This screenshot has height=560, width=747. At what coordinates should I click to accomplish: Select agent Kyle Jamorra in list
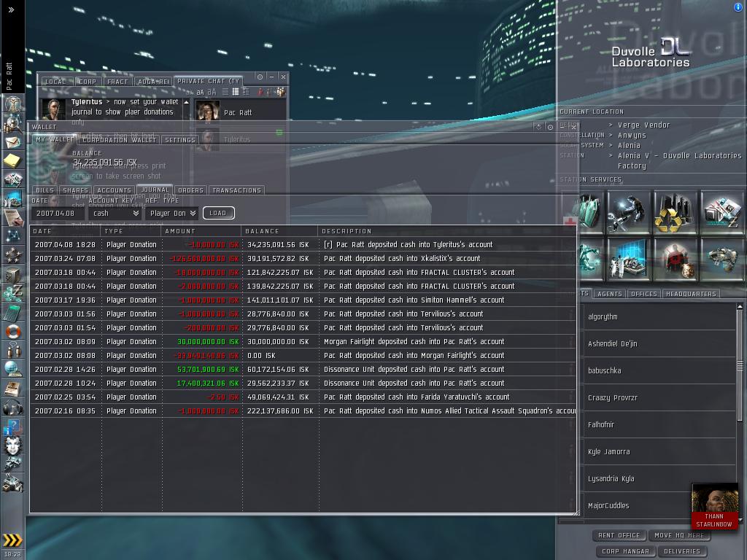(x=659, y=451)
